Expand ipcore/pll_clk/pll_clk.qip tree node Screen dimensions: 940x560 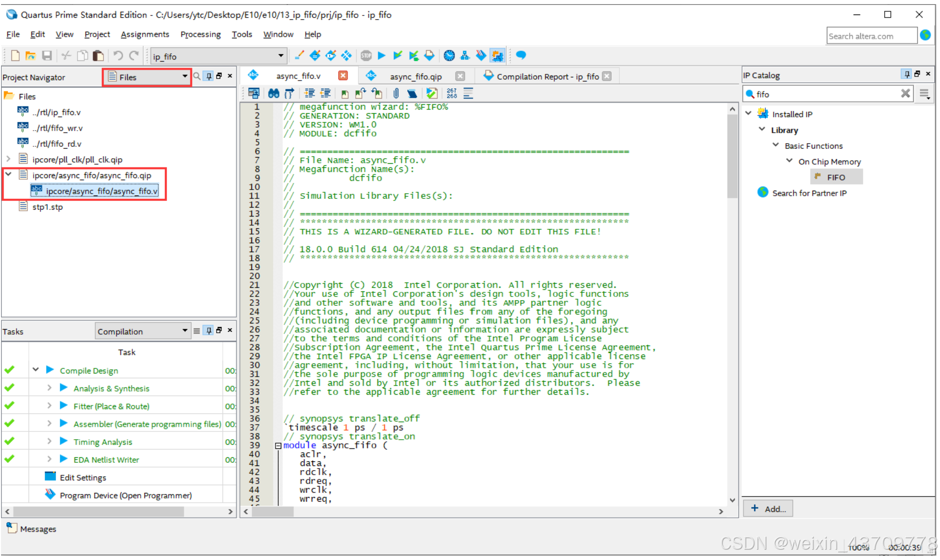click(8, 159)
